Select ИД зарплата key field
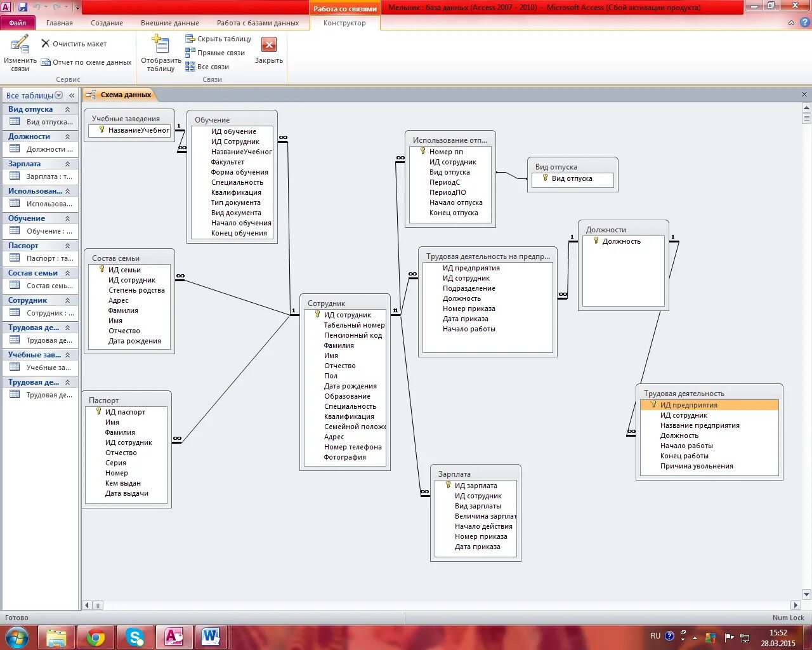This screenshot has width=812, height=650. point(476,486)
